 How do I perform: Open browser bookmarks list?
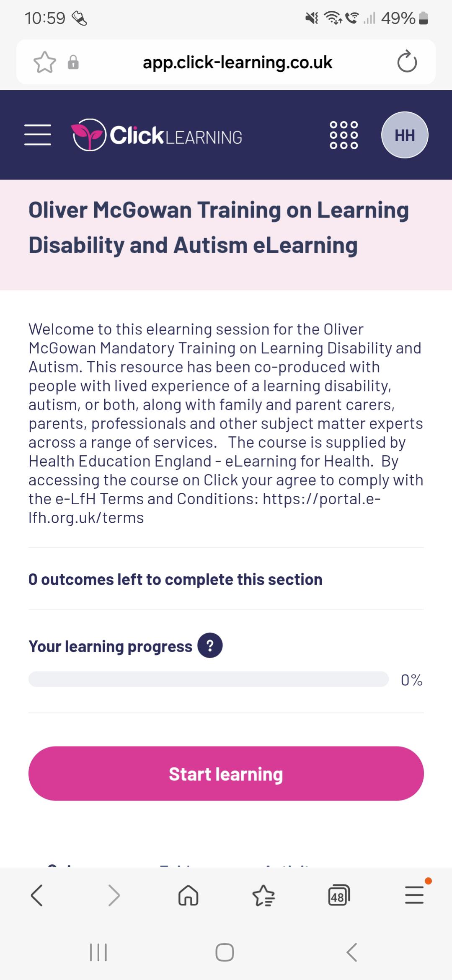coord(263,895)
